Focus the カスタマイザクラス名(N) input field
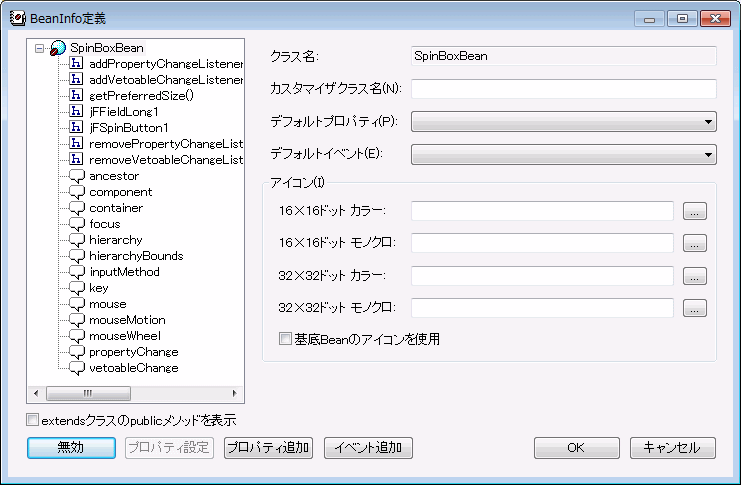This screenshot has height=485, width=741. point(564,89)
